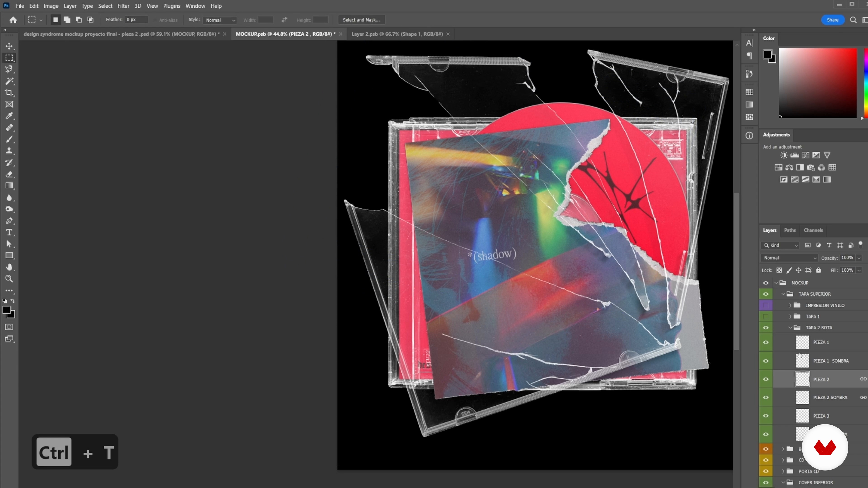This screenshot has width=868, height=488.
Task: Select the Rectangle shape tool
Action: (x=9, y=256)
